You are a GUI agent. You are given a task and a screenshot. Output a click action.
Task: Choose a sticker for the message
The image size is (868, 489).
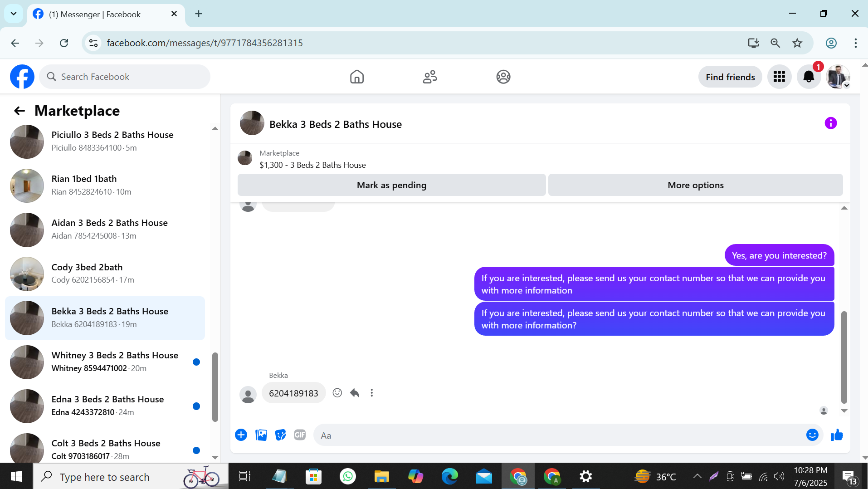click(281, 435)
